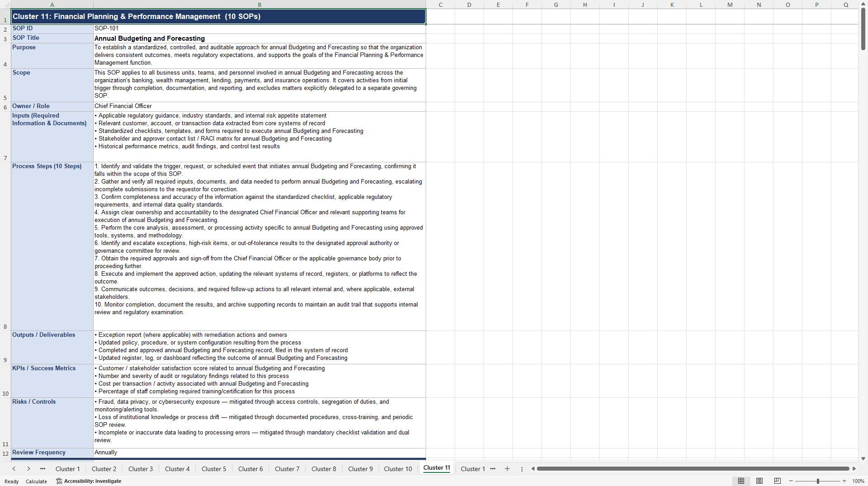Select column Q header
The height and width of the screenshot is (486, 868).
[846, 5]
